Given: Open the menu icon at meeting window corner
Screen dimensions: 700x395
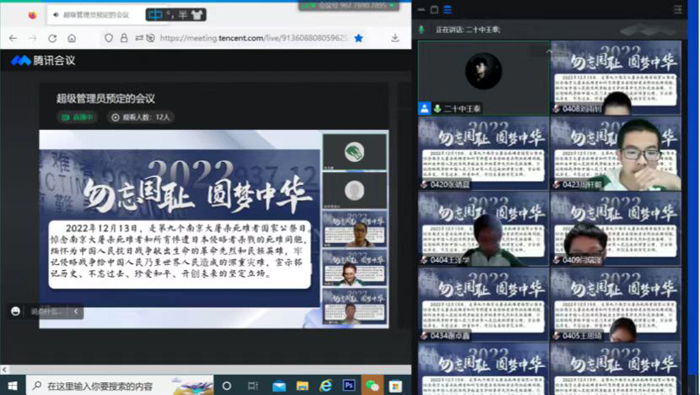Looking at the screenshot, I should pyautogui.click(x=678, y=9).
